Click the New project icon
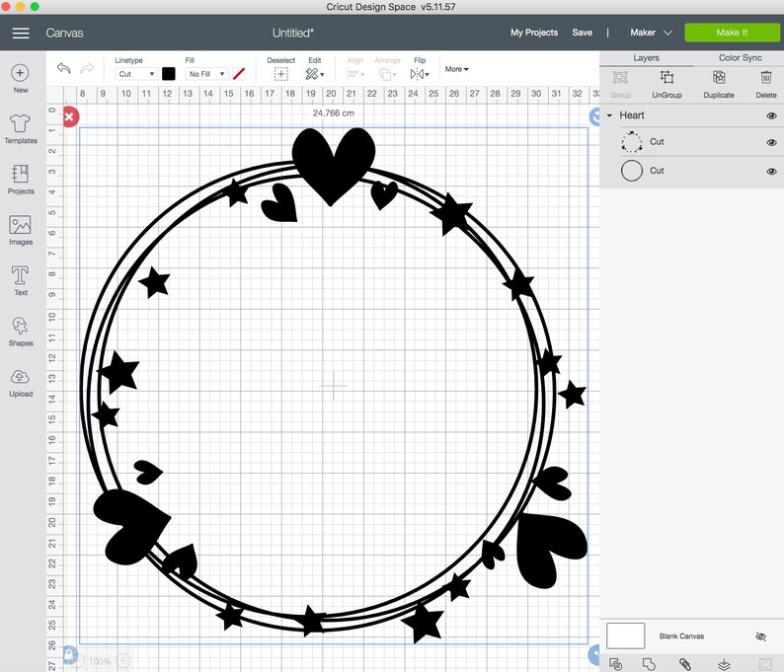Image resolution: width=784 pixels, height=672 pixels. [20, 73]
